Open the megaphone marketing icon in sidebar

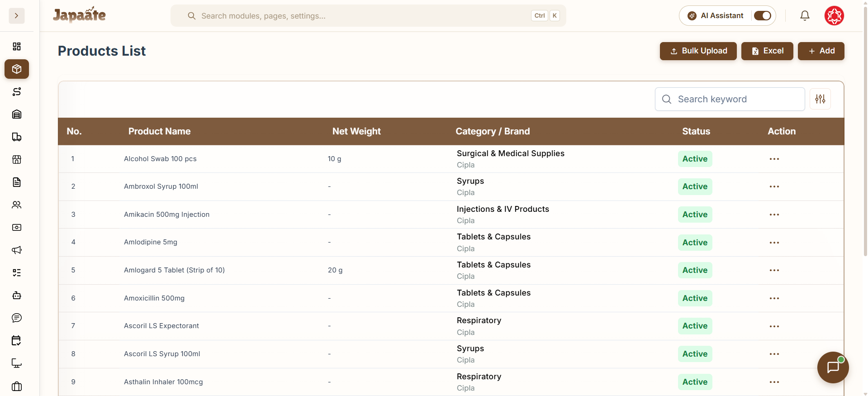coord(17,250)
